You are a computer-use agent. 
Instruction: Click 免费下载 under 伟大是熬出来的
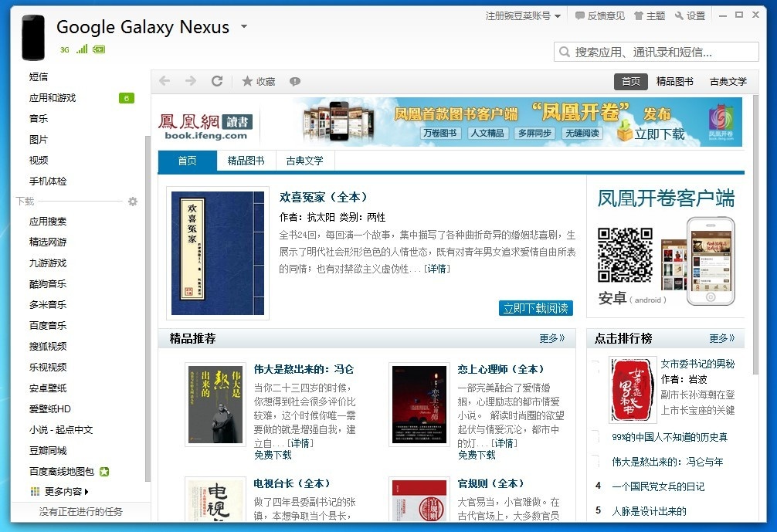coord(273,455)
